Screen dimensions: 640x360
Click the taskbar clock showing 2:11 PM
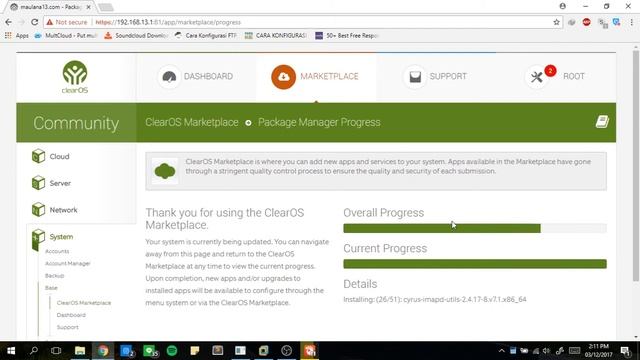(x=599, y=351)
